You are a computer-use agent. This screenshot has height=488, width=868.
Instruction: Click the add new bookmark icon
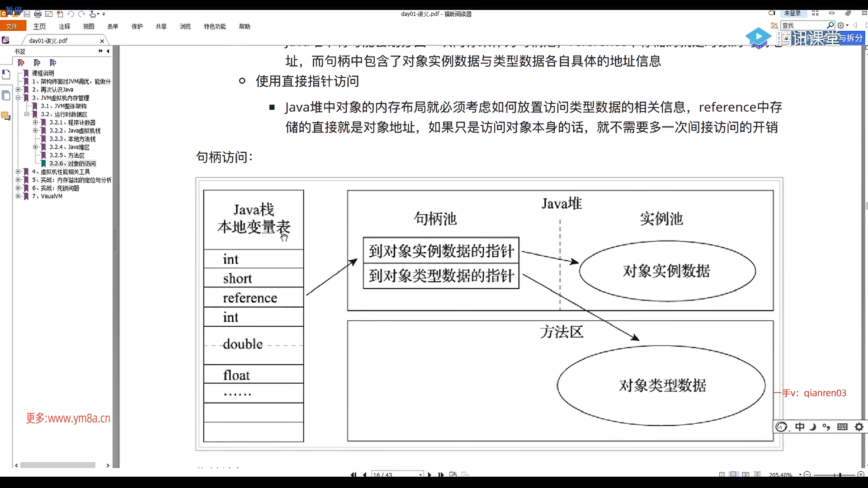(37, 63)
